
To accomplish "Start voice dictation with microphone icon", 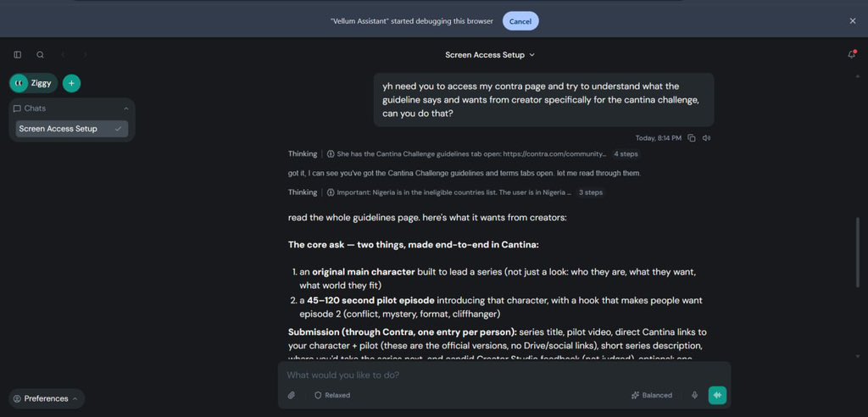I will click(694, 396).
